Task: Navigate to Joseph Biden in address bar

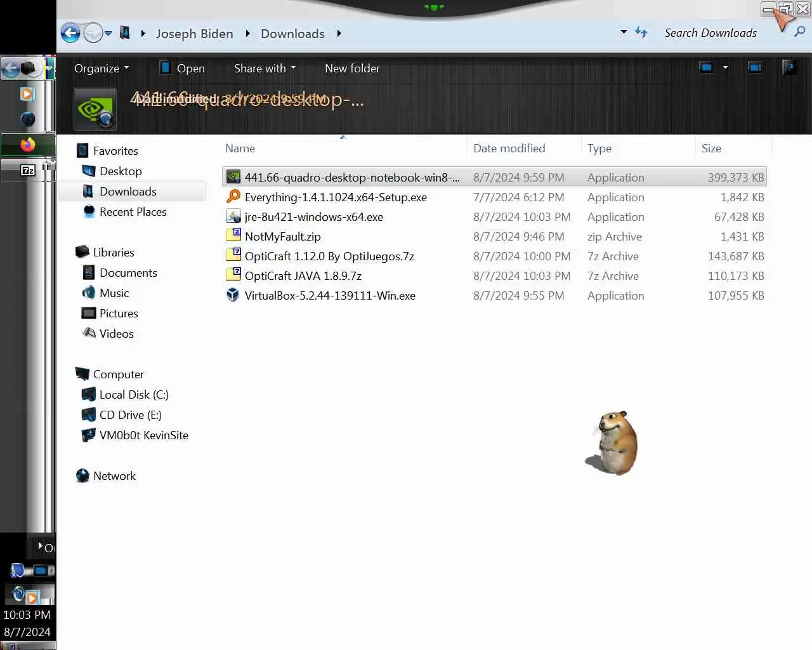Action: click(194, 34)
